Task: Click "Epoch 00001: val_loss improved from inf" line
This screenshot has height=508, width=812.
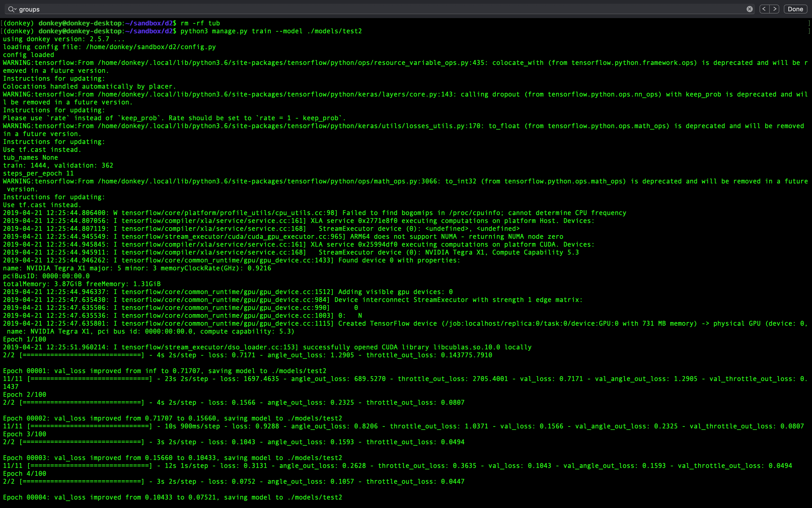Action: tap(164, 371)
